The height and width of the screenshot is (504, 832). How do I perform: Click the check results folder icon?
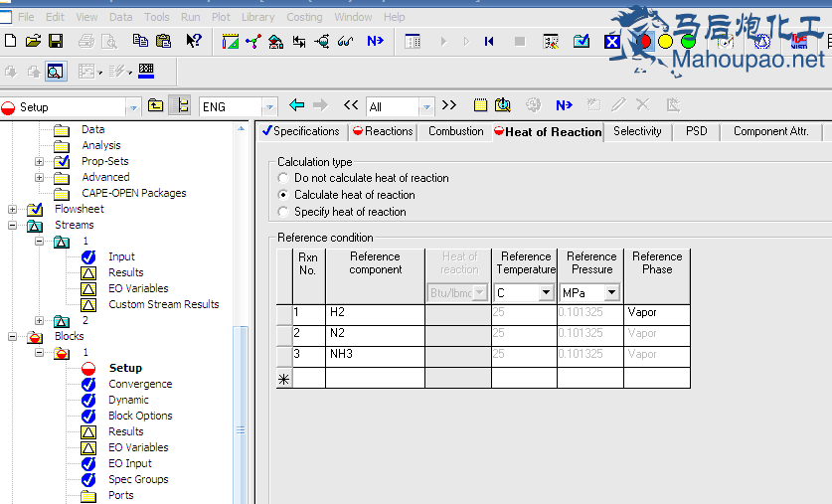click(x=582, y=41)
